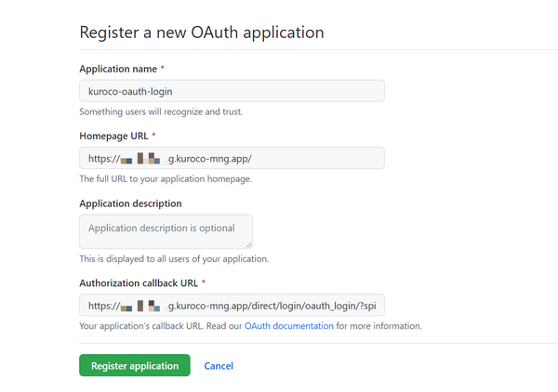
Task: Click the Application description label
Action: coord(130,203)
